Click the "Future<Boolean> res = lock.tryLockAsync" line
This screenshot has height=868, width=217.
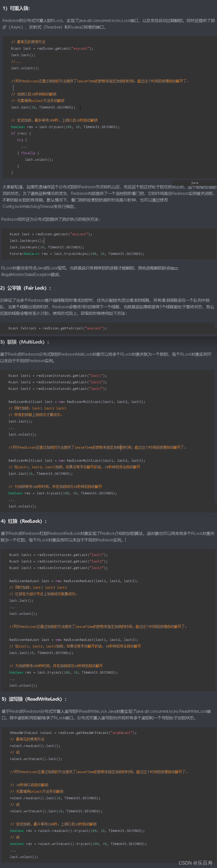[77, 254]
